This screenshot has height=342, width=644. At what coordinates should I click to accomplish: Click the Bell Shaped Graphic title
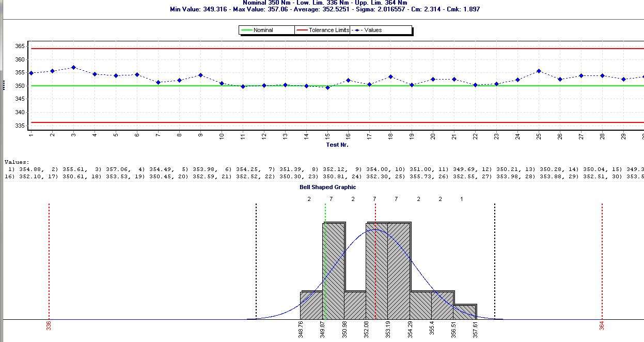(x=328, y=187)
